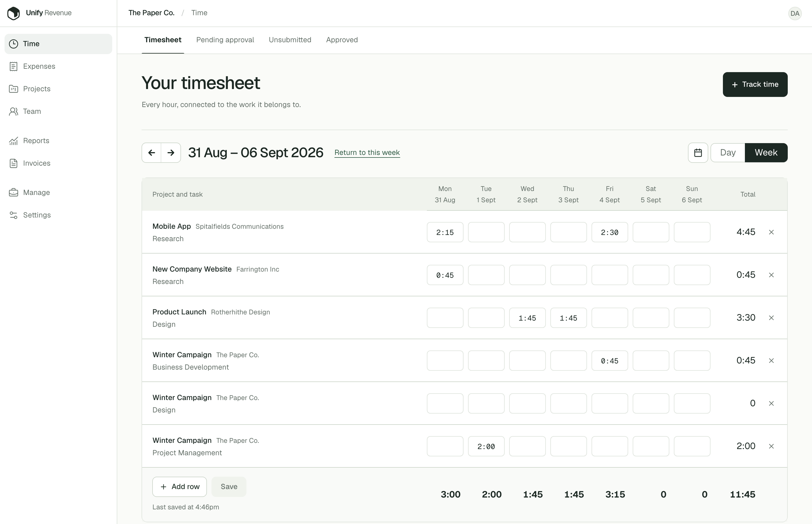Click the 4:45 Mobile App total
The height and width of the screenshot is (524, 812).
(746, 232)
